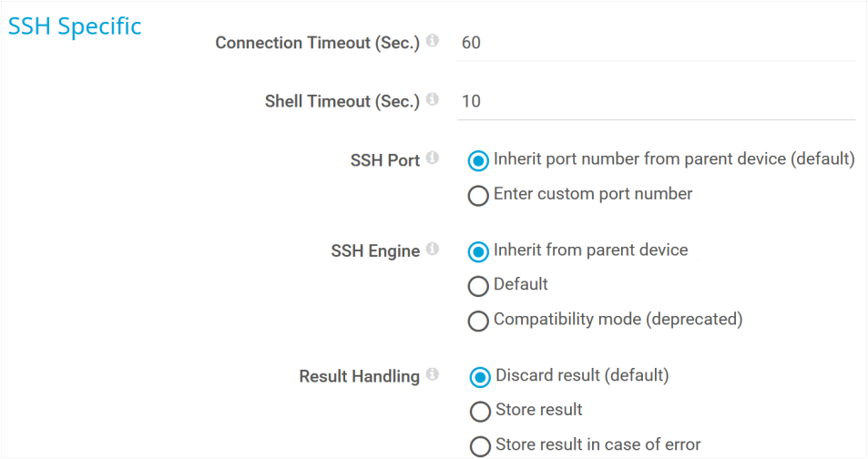The width and height of the screenshot is (868, 459).
Task: Choose Default SSH engine option
Action: click(478, 286)
